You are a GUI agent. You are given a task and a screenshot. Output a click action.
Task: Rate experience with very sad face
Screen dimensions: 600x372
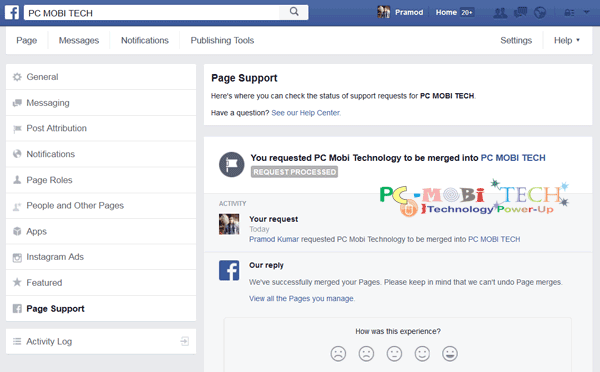(338, 354)
